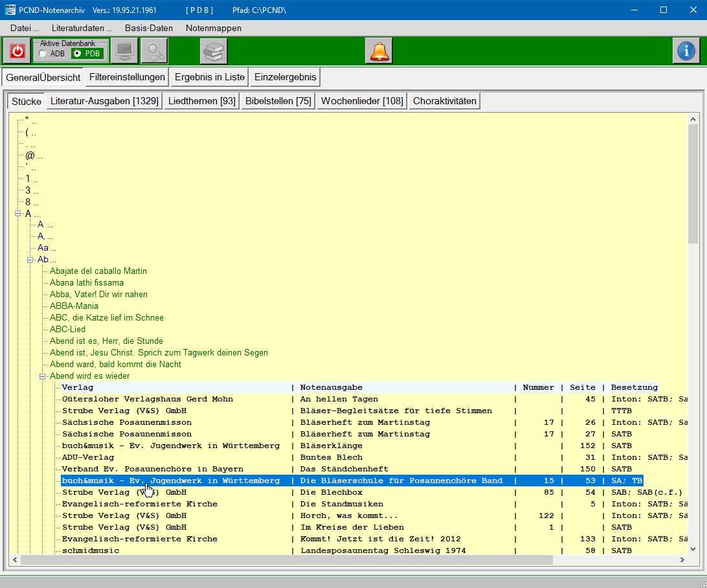707x588 pixels.
Task: Select row 'Buntes Blech'
Action: 374,457
